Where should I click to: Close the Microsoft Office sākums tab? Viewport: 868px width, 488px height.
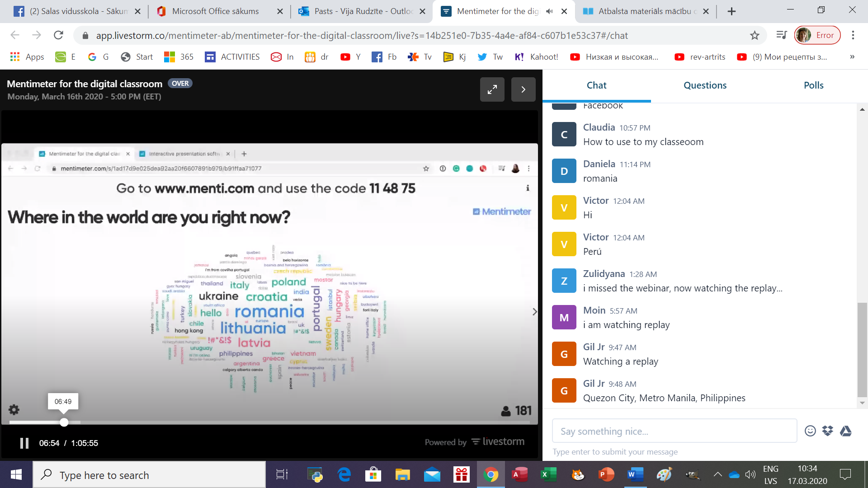point(280,11)
